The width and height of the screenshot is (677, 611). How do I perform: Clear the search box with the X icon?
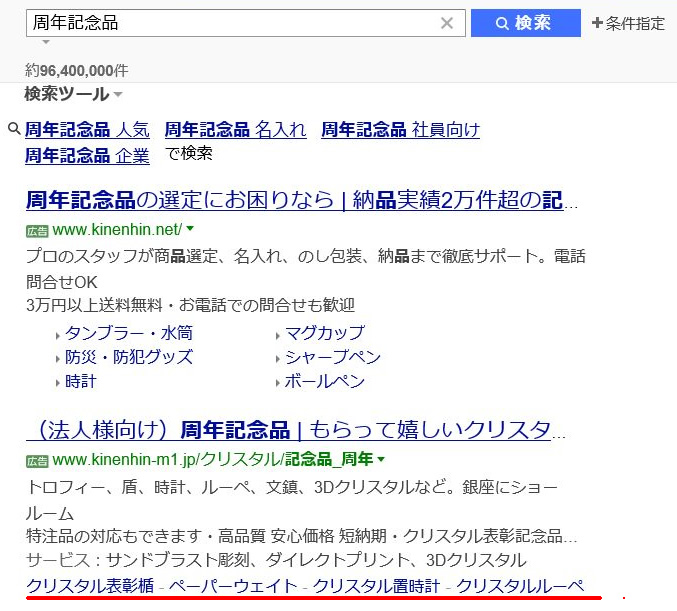point(447,23)
